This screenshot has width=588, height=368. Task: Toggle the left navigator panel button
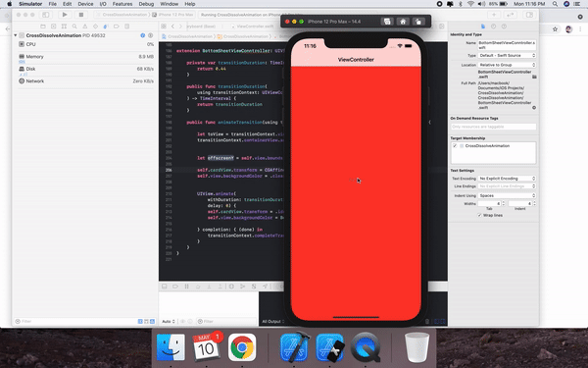tap(46, 15)
